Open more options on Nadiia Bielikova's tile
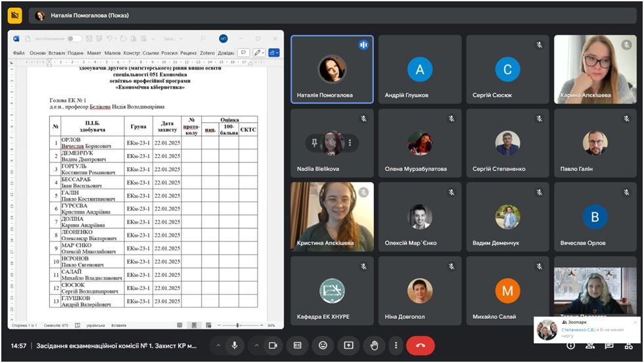 pos(350,143)
